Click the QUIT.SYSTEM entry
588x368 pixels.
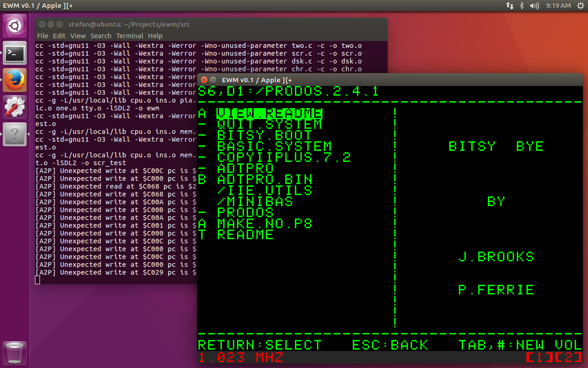click(x=269, y=124)
